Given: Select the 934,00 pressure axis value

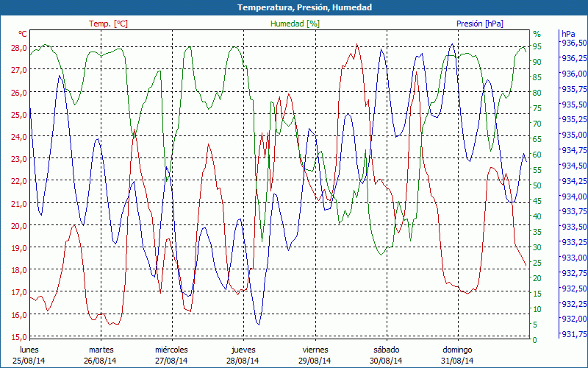Looking at the screenshot, I should click(x=574, y=196).
